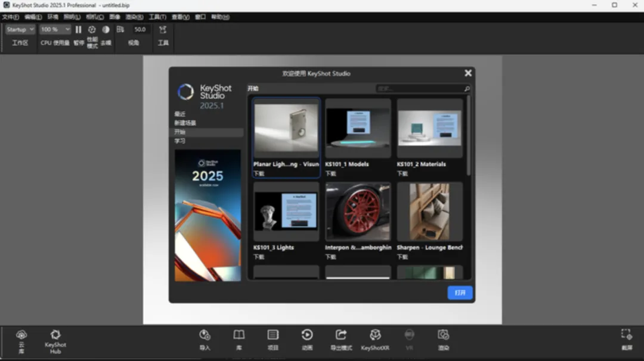Viewport: 644px width, 361px height.
Task: Click the field of view icon beside 50.0
Action: coord(120,30)
